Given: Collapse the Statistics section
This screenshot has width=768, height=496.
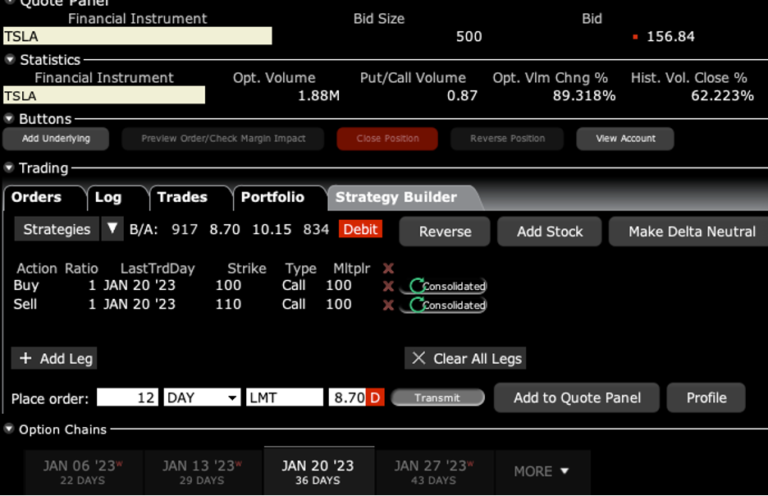Looking at the screenshot, I should tap(10, 60).
